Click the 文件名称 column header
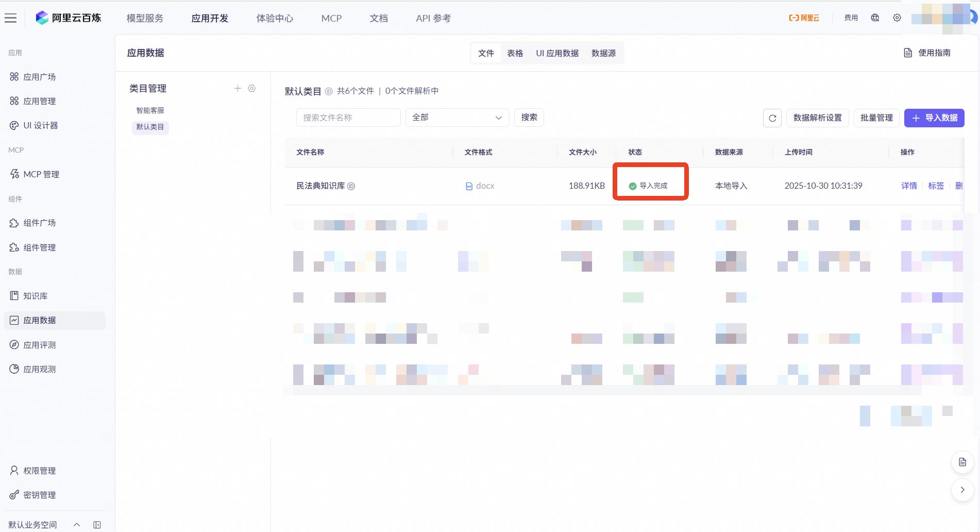This screenshot has height=532, width=980. click(x=310, y=152)
